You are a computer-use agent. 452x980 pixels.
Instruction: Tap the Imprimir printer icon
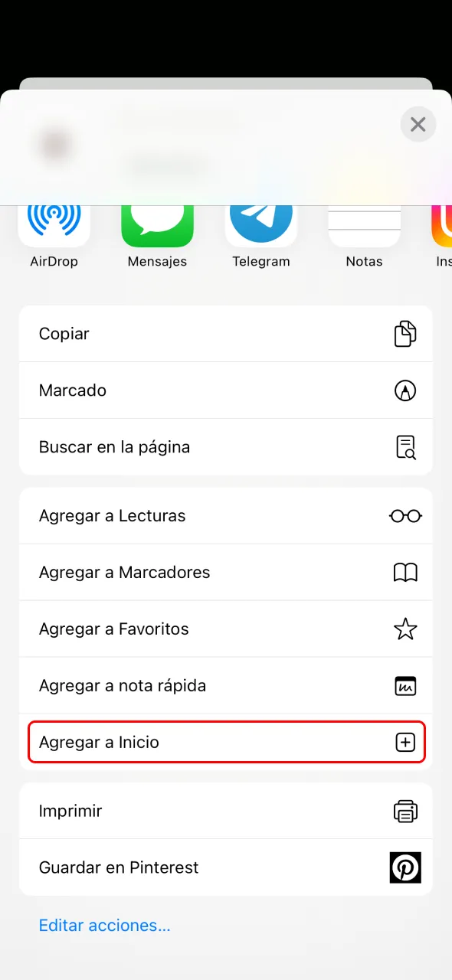tap(405, 811)
